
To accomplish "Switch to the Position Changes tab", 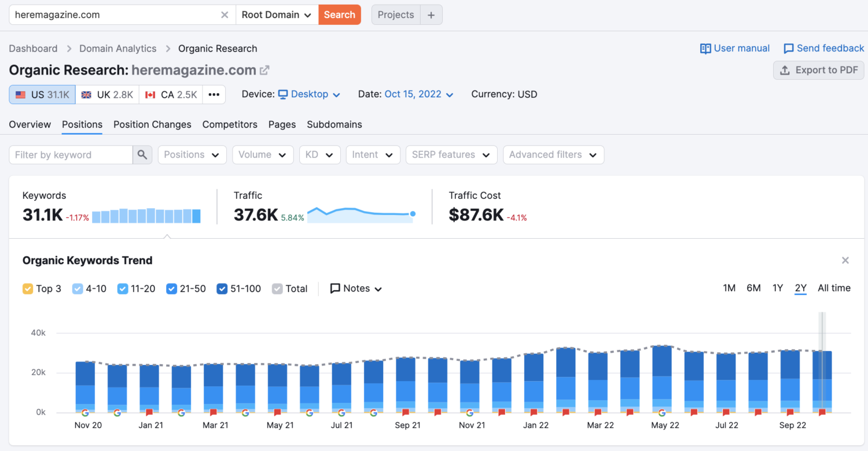I will click(x=152, y=124).
